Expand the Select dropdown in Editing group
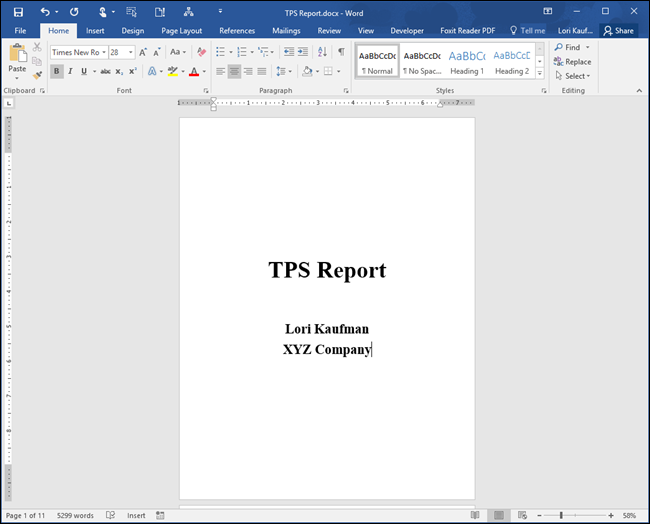Viewport: 650px width, 524px height. (x=575, y=76)
